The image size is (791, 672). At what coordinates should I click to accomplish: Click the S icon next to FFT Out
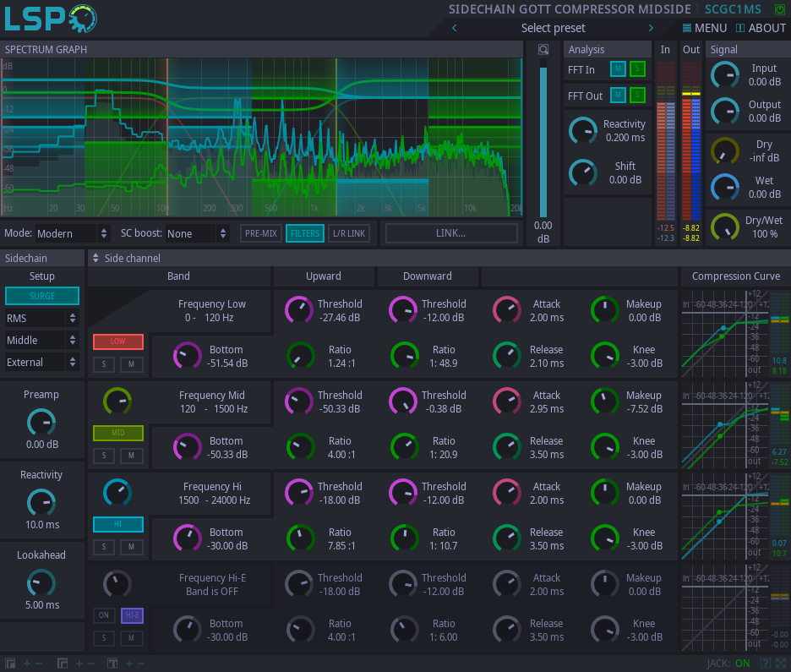click(x=636, y=95)
